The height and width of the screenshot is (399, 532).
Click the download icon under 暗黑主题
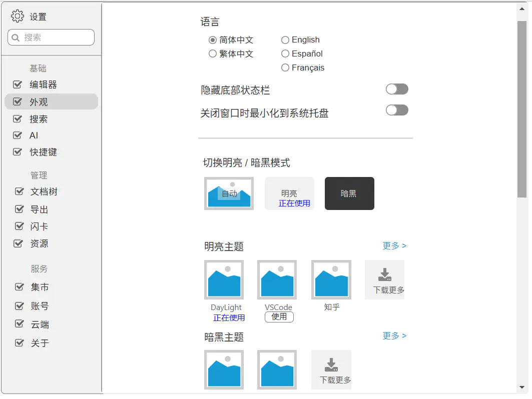click(x=331, y=364)
